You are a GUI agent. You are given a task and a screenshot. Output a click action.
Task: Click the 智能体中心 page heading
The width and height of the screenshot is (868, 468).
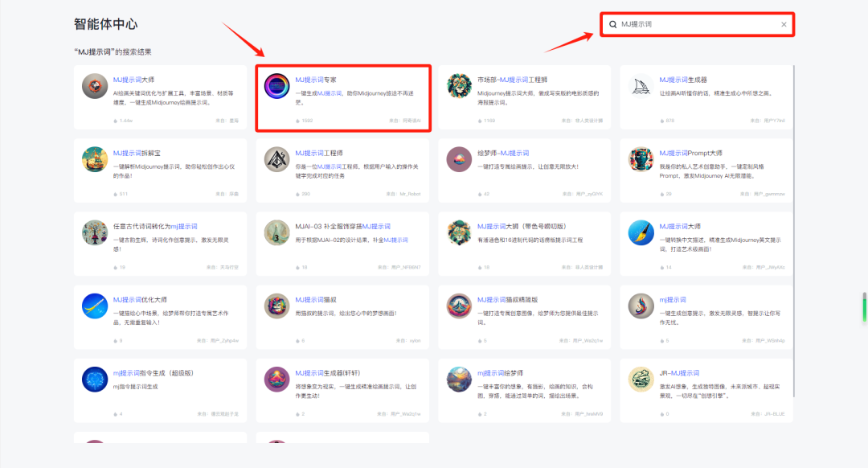click(106, 24)
